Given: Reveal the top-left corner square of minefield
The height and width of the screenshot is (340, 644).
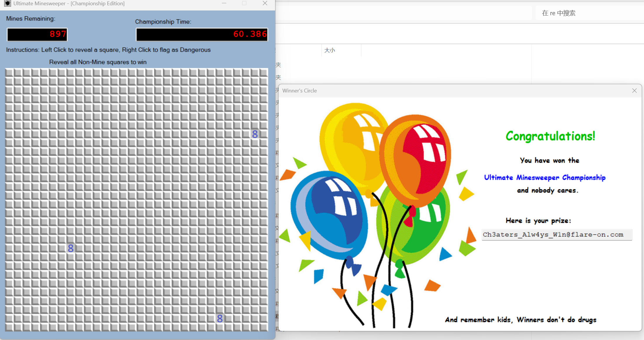Looking at the screenshot, I should pos(9,72).
